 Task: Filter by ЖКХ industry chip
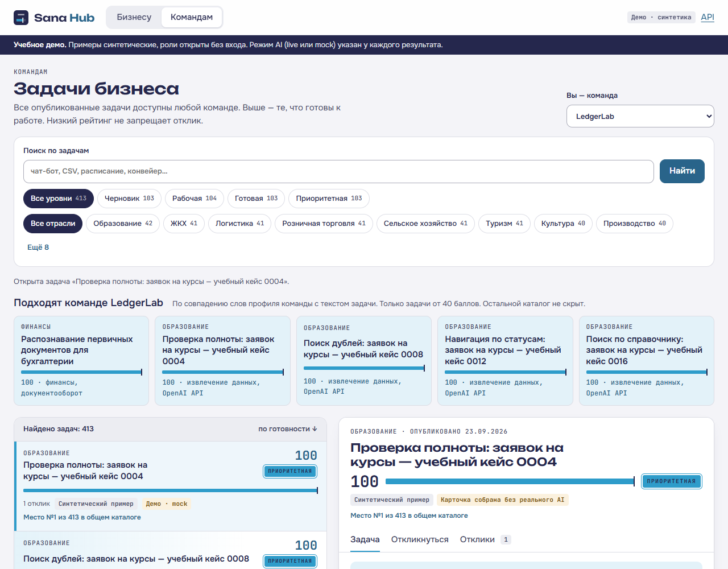pyautogui.click(x=184, y=224)
